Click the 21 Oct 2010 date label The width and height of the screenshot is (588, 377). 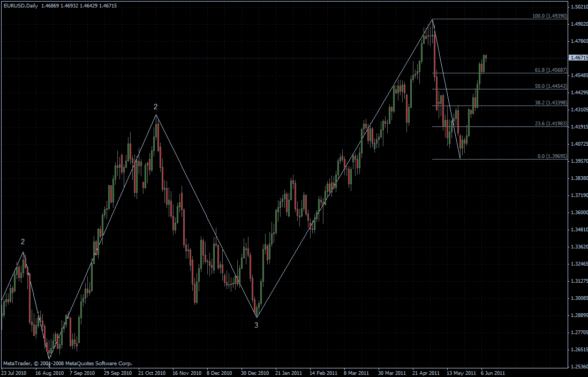(x=152, y=373)
